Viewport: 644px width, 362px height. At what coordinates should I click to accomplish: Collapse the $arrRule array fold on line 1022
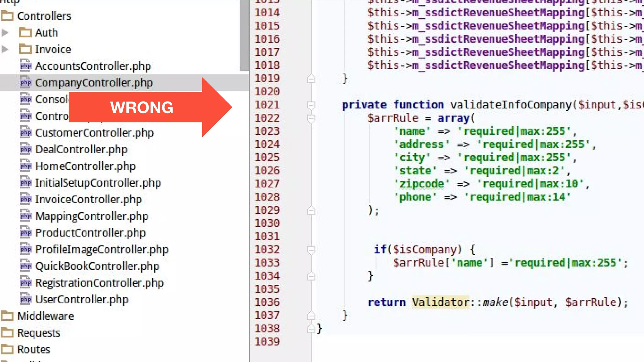point(311,118)
